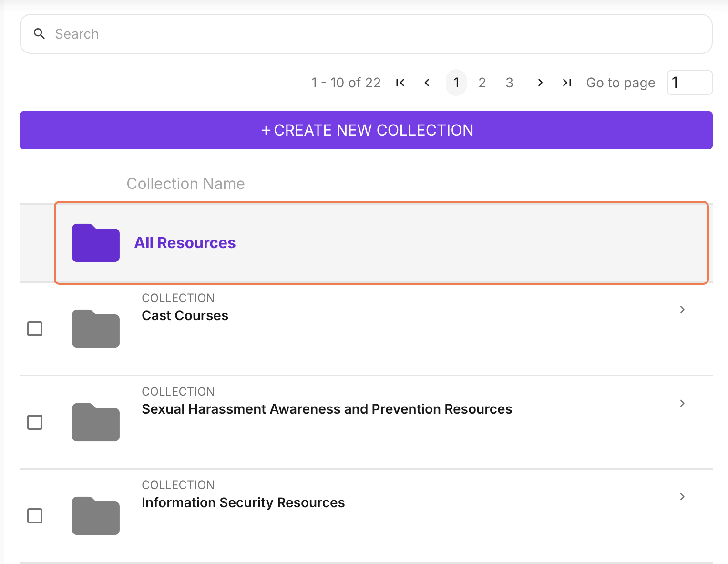This screenshot has height=564, width=728.
Task: Tick the Sexual Harassment Awareness collection checkbox
Action: [x=35, y=422]
